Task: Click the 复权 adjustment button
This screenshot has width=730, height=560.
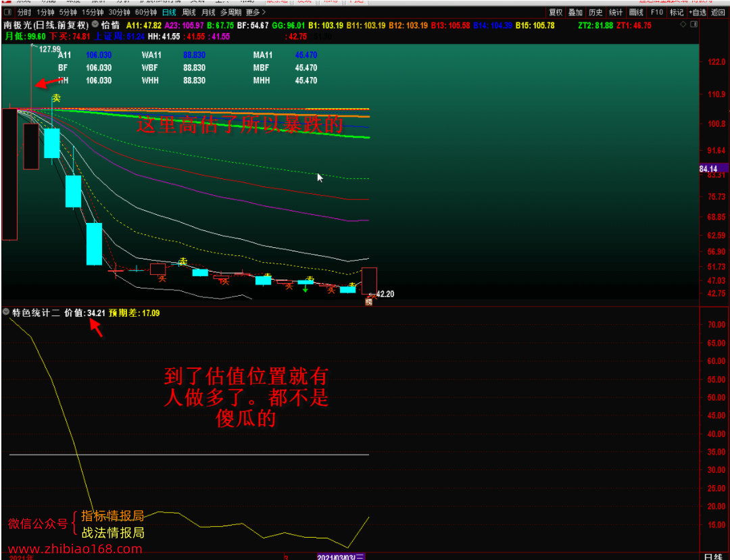Action: click(556, 13)
